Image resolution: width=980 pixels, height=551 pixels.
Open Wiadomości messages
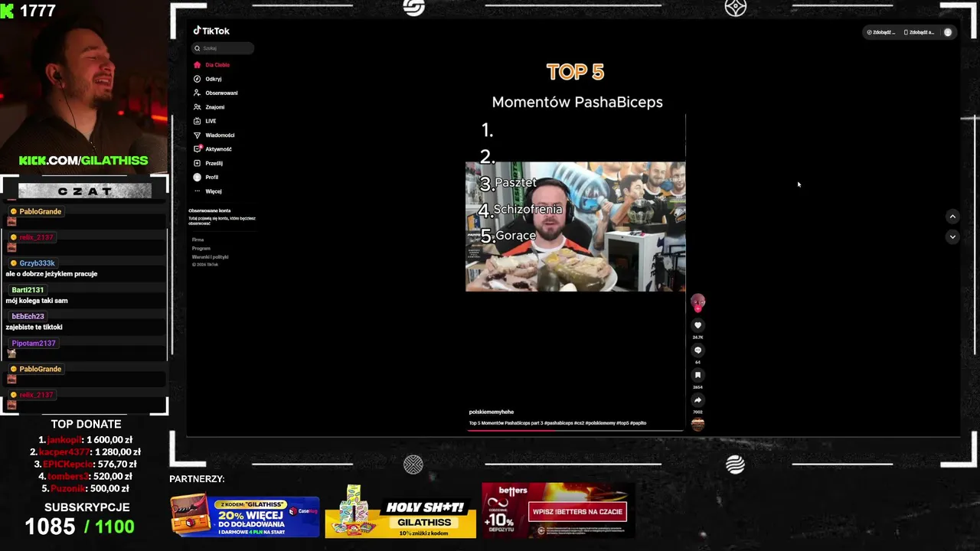point(214,135)
